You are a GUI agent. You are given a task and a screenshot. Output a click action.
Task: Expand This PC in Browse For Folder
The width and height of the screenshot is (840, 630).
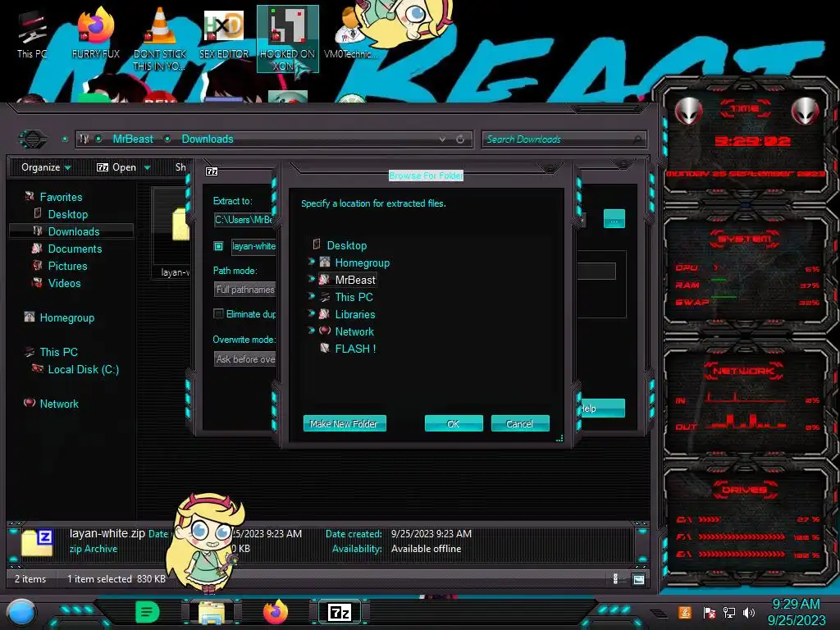(x=311, y=295)
